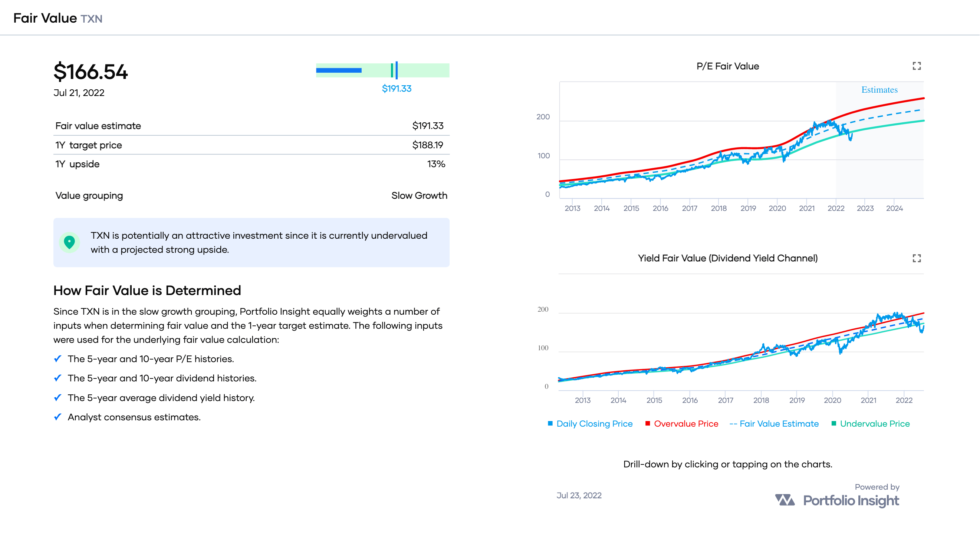Image resolution: width=980 pixels, height=543 pixels.
Task: Click the Slow Growth value grouping
Action: click(x=419, y=195)
